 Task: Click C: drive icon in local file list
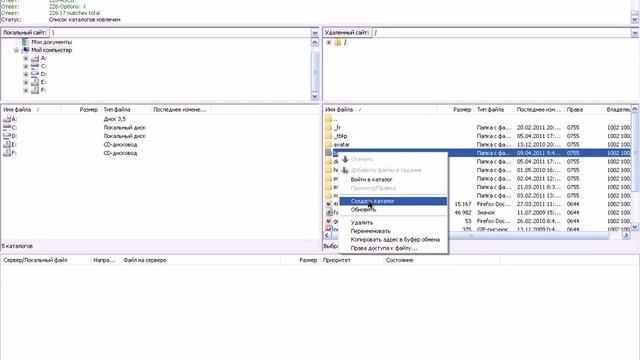(x=7, y=127)
